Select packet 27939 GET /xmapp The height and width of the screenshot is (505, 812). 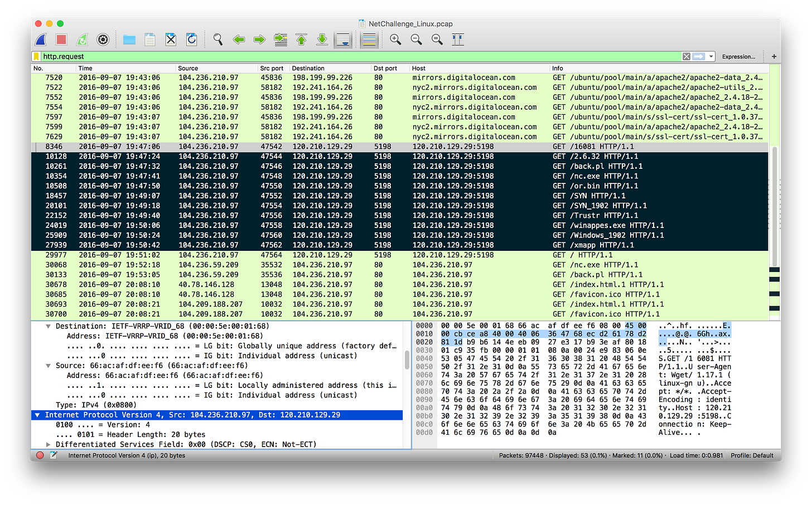click(400, 245)
